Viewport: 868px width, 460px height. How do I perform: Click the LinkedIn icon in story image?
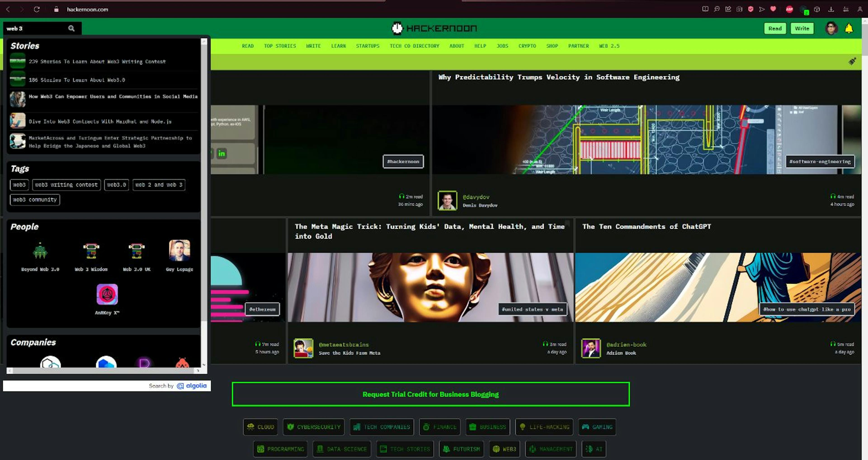click(x=221, y=154)
